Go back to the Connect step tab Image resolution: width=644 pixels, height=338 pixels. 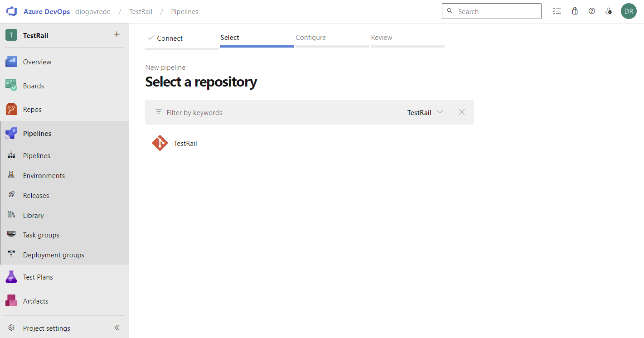(x=169, y=39)
